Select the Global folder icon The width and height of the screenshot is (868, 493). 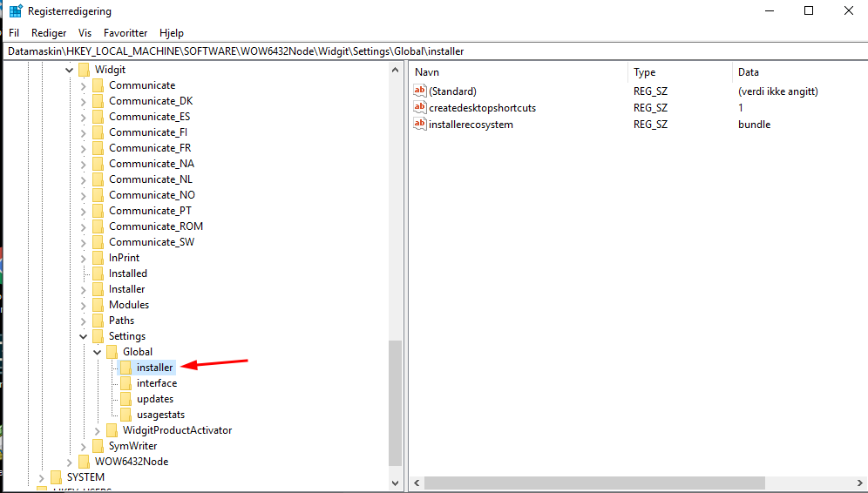112,352
